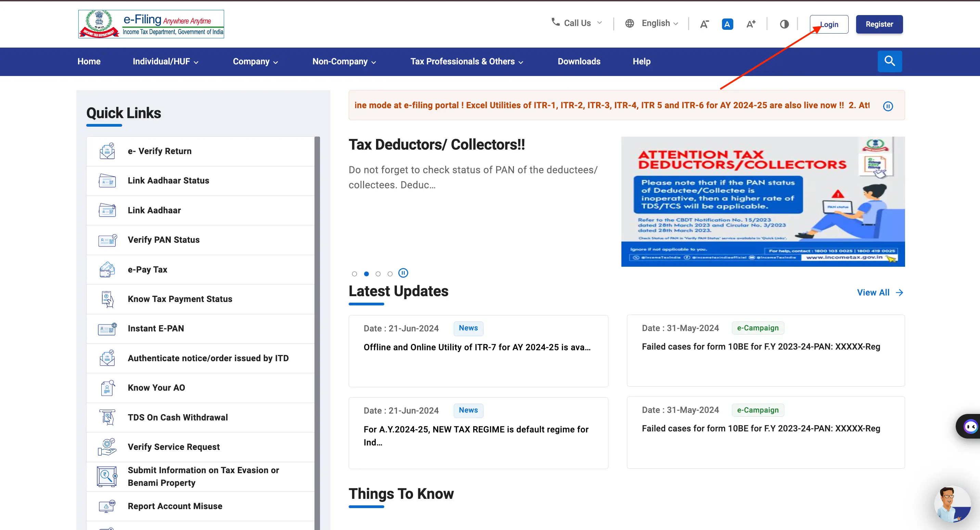Image resolution: width=980 pixels, height=530 pixels.
Task: Open the Tax Professionals & Others menu
Action: click(466, 61)
